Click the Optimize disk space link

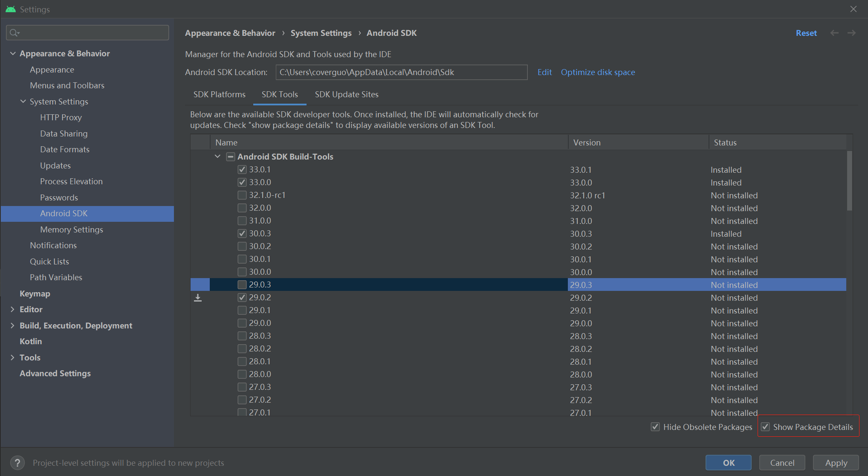click(598, 72)
